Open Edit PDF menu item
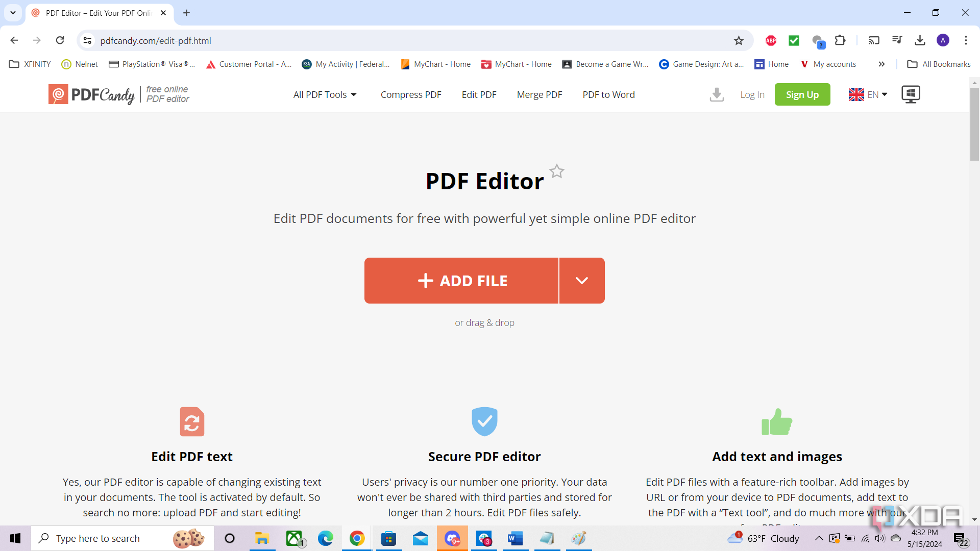Screen dimensions: 980x551 479,95
